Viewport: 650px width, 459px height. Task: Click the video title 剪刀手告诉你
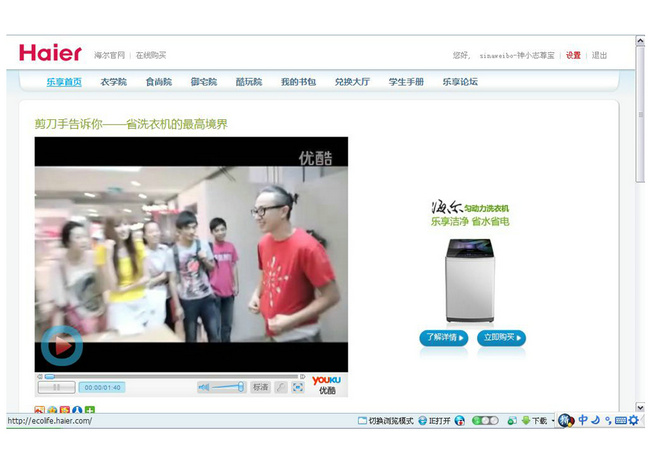click(131, 124)
